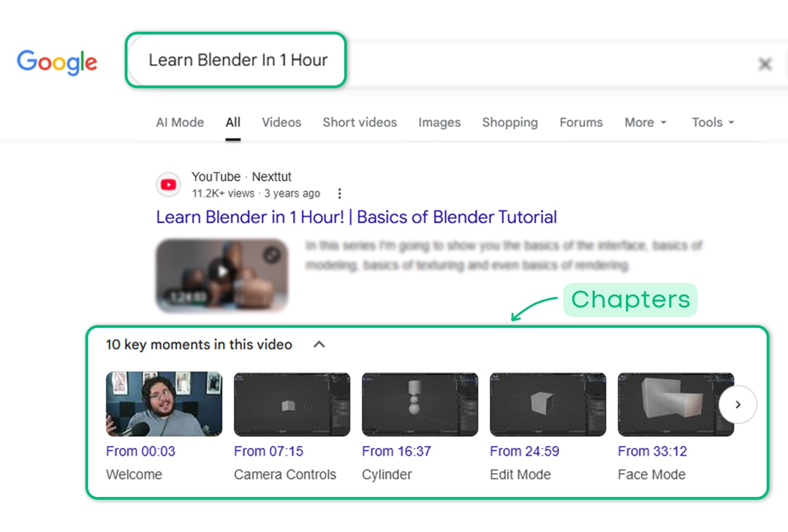Select the Short videos filter

click(360, 122)
